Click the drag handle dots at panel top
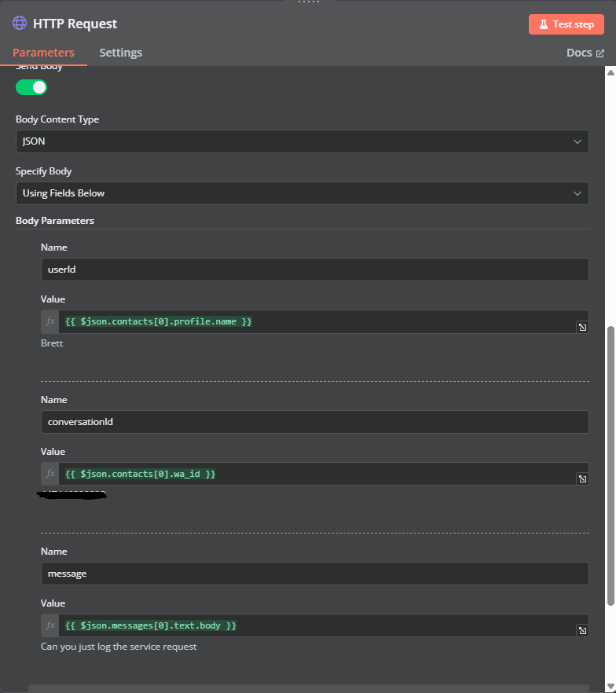This screenshot has height=693, width=616. coord(308,2)
